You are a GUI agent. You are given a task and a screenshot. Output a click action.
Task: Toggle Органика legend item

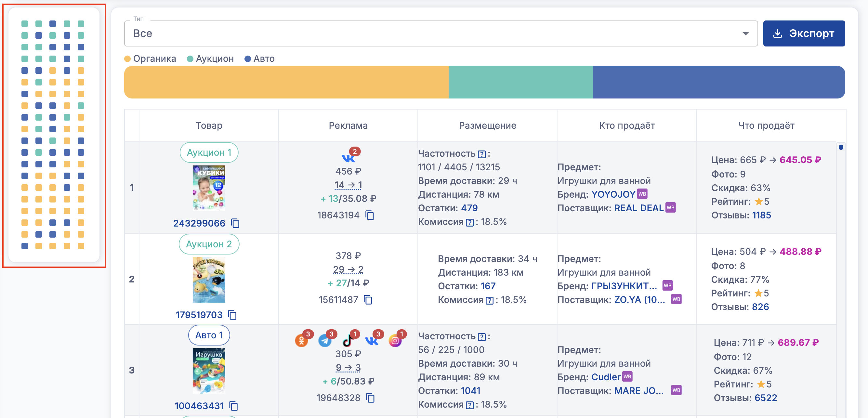click(x=150, y=59)
